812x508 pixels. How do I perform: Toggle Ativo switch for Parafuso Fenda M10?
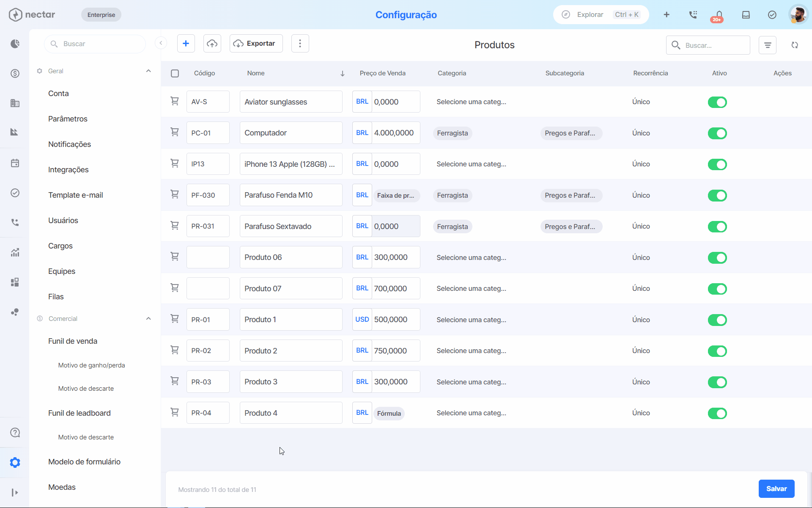[x=717, y=196]
